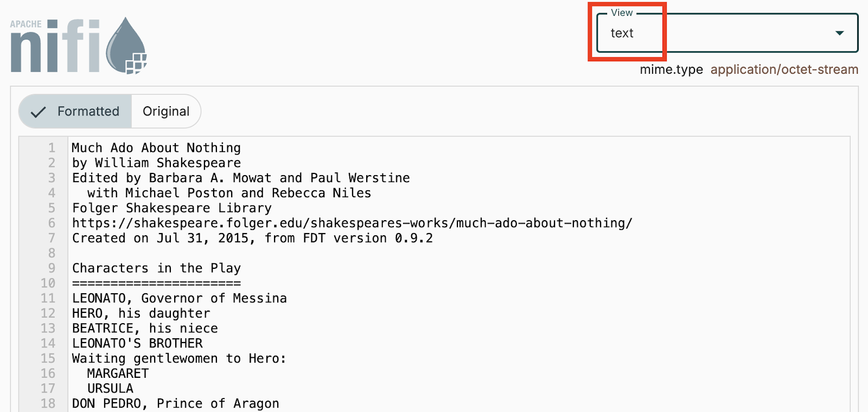Click the checkmark icon beside Formatted
This screenshot has width=868, height=412.
pos(38,112)
